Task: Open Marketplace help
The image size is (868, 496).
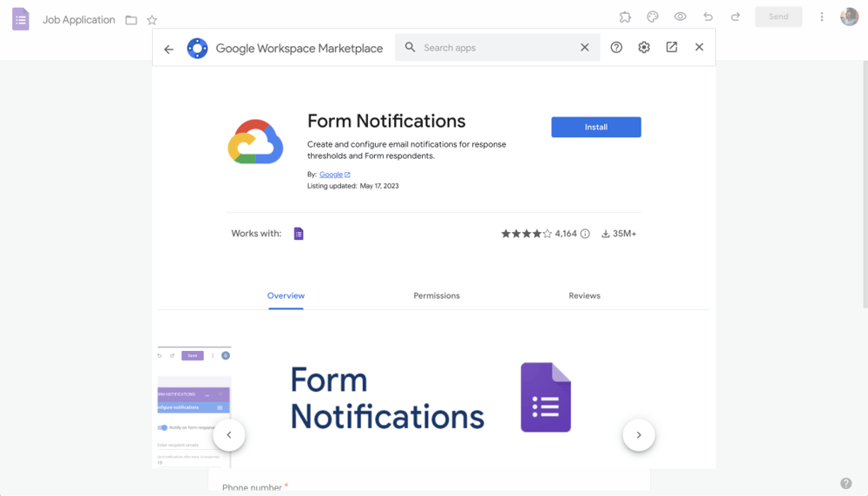Action: pos(616,48)
